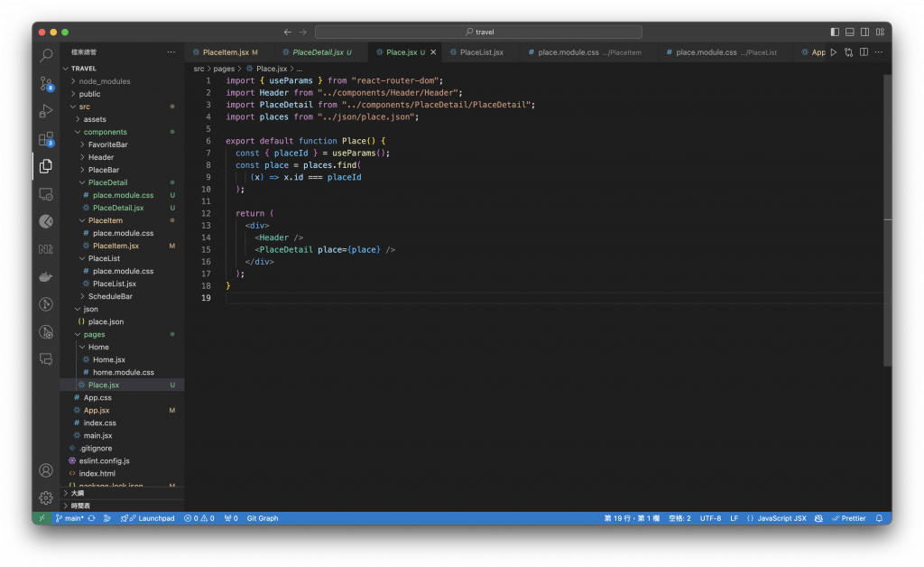Open eslint.config.js in the explorer
Viewport: 924px width, 567px height.
click(122, 460)
